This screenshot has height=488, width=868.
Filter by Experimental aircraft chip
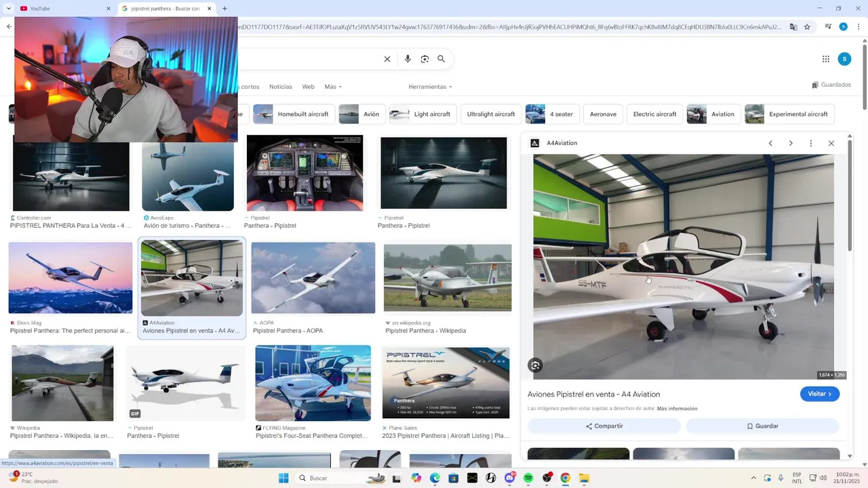click(788, 114)
